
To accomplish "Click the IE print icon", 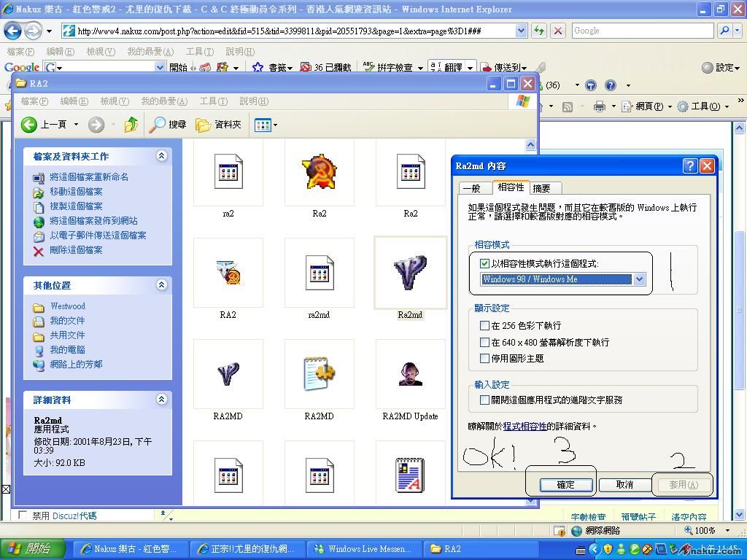I will [599, 106].
